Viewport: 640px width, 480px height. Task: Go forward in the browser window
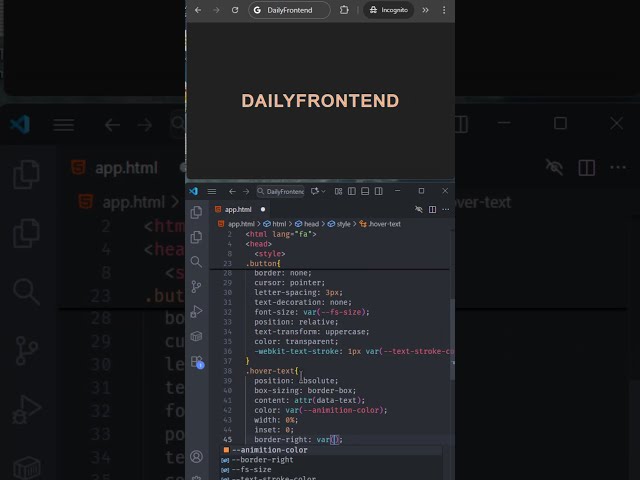[x=216, y=10]
